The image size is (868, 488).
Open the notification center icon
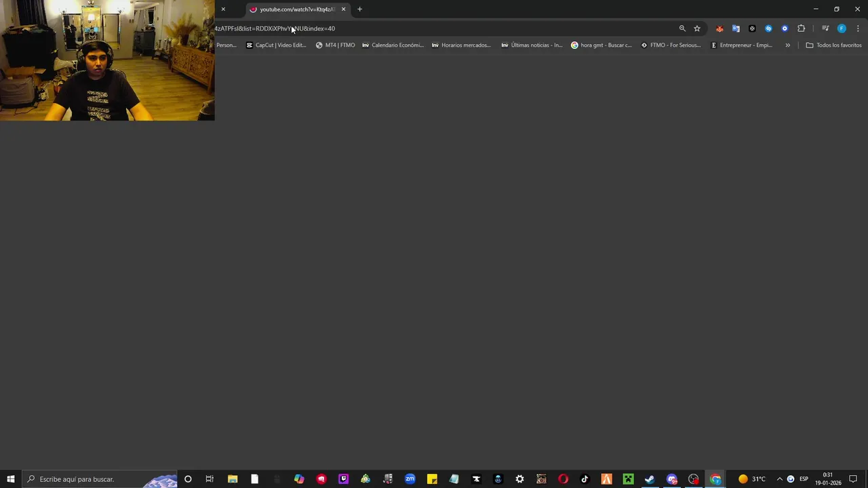pyautogui.click(x=853, y=479)
